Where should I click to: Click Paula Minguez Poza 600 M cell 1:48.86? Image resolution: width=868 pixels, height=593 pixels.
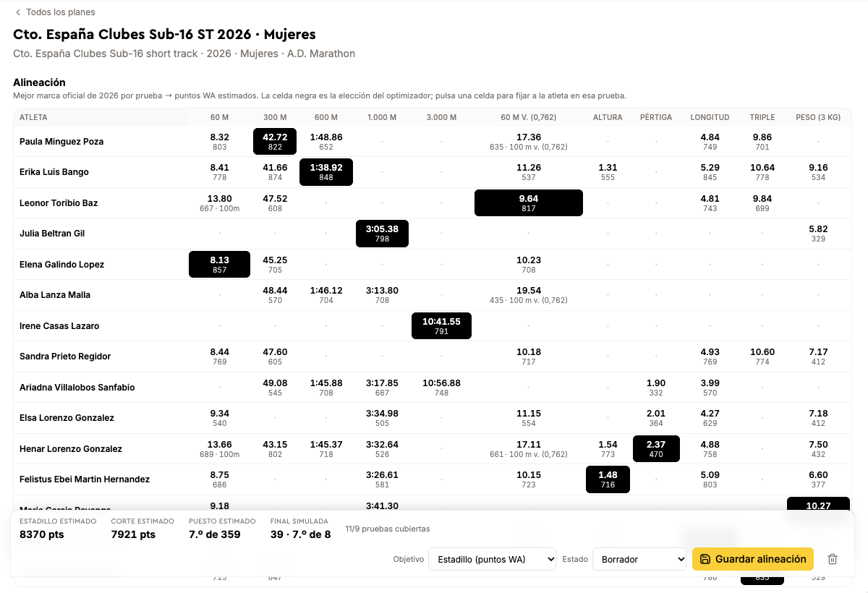coord(326,142)
